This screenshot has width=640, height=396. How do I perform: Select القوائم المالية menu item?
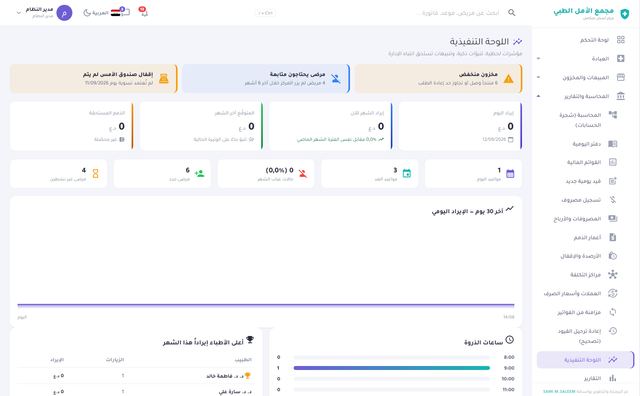tap(585, 162)
